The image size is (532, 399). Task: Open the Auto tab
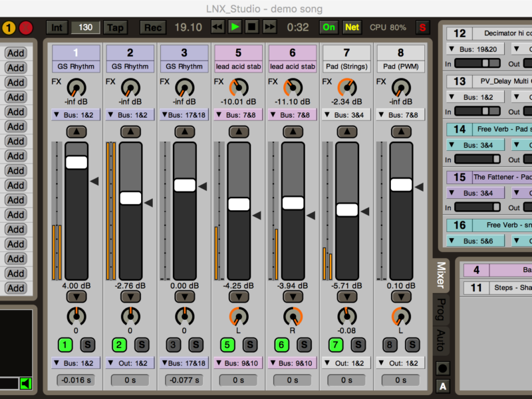pos(441,340)
